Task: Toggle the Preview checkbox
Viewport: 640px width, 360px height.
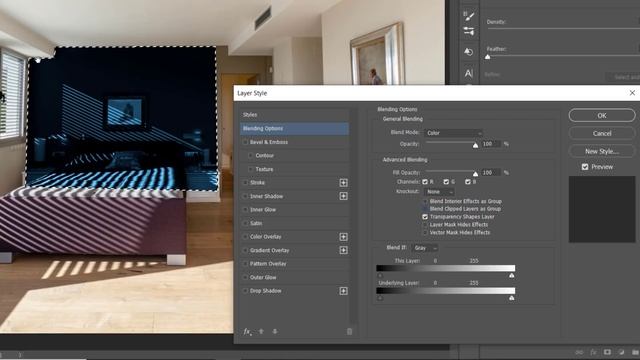Action: 585,167
